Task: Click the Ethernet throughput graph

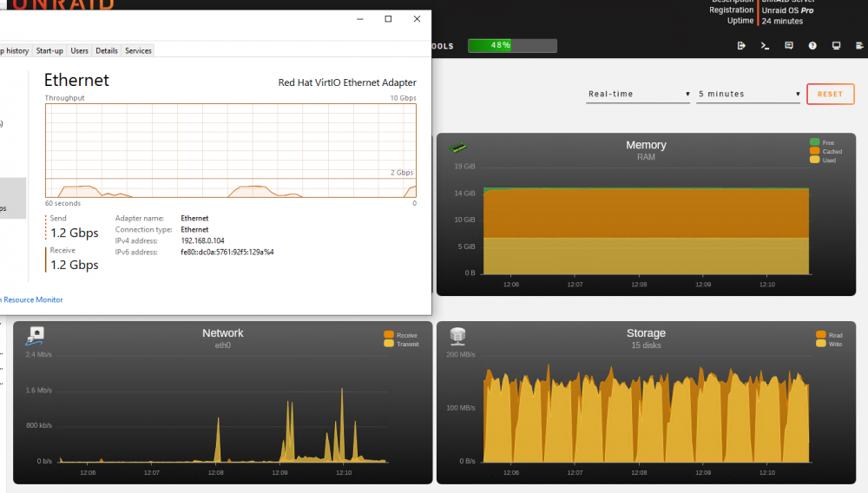Action: coord(230,150)
